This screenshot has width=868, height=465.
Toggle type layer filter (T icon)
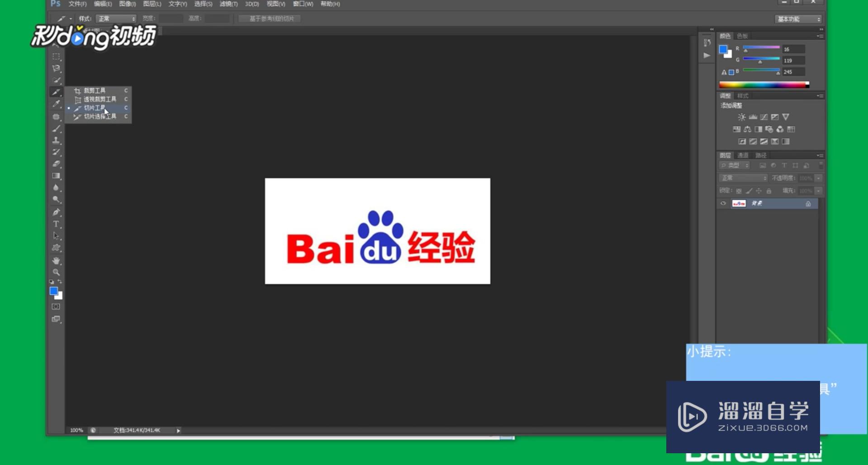[x=784, y=166]
